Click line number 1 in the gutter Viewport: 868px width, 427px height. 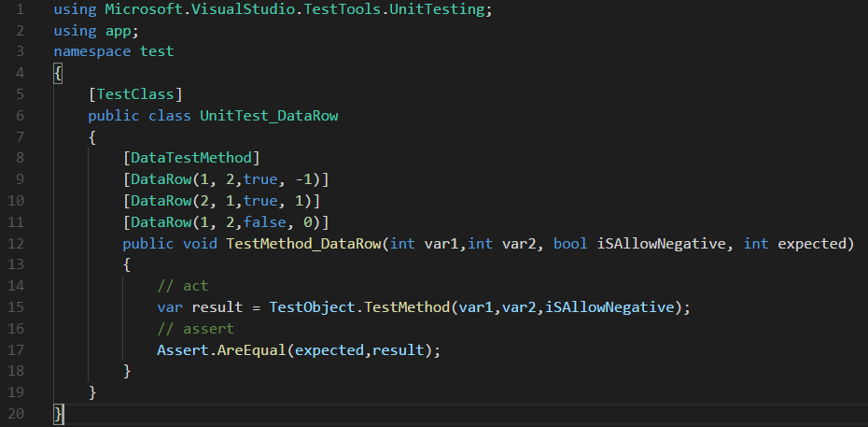(x=20, y=10)
